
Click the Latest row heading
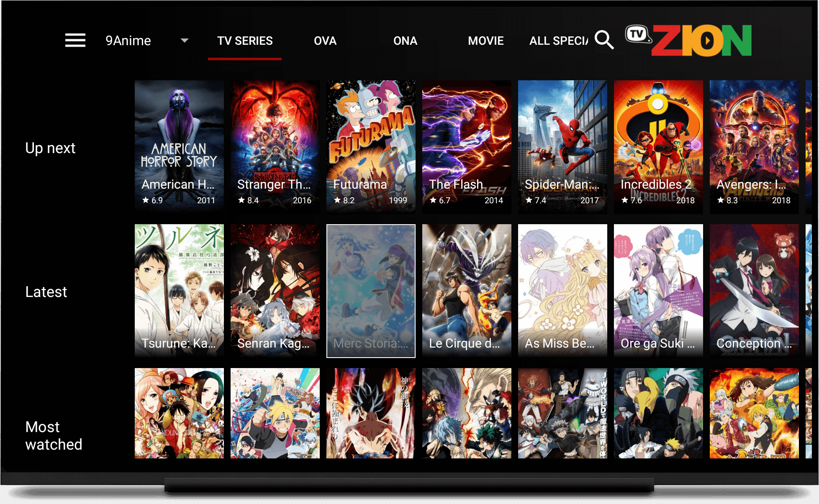[46, 292]
